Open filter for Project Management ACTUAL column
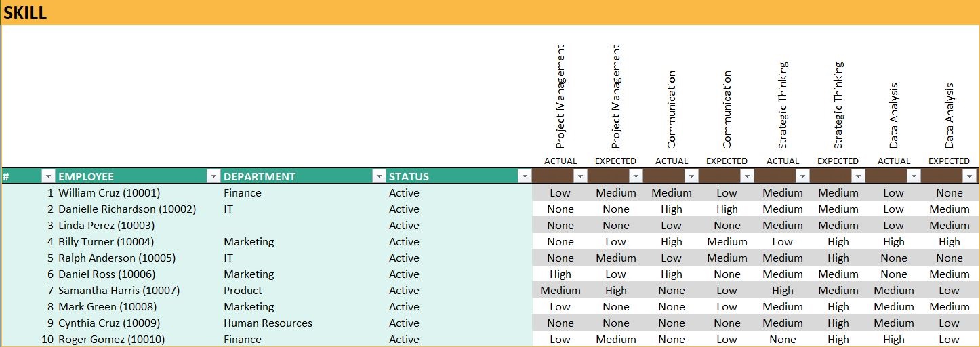Viewport: 980px width, 347px height. click(x=580, y=176)
